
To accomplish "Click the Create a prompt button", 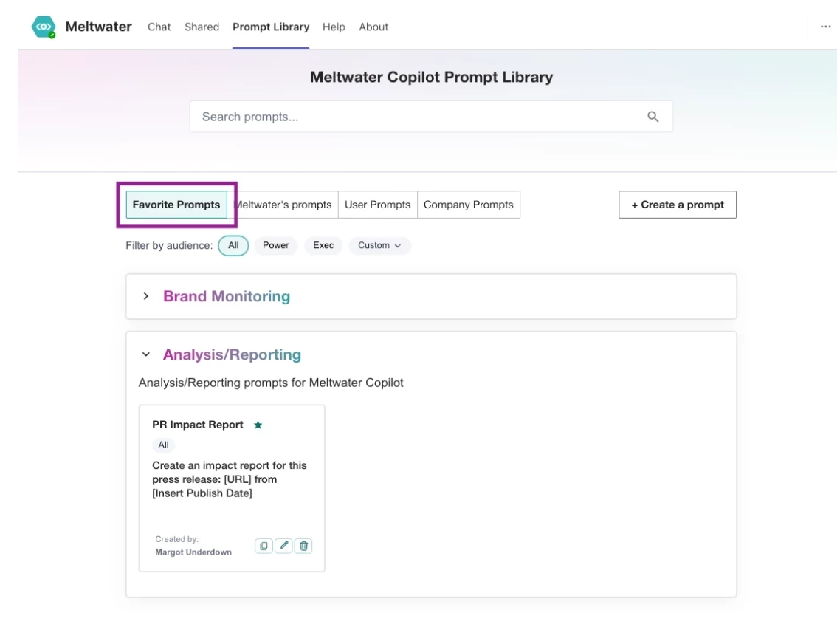I will pos(678,205).
